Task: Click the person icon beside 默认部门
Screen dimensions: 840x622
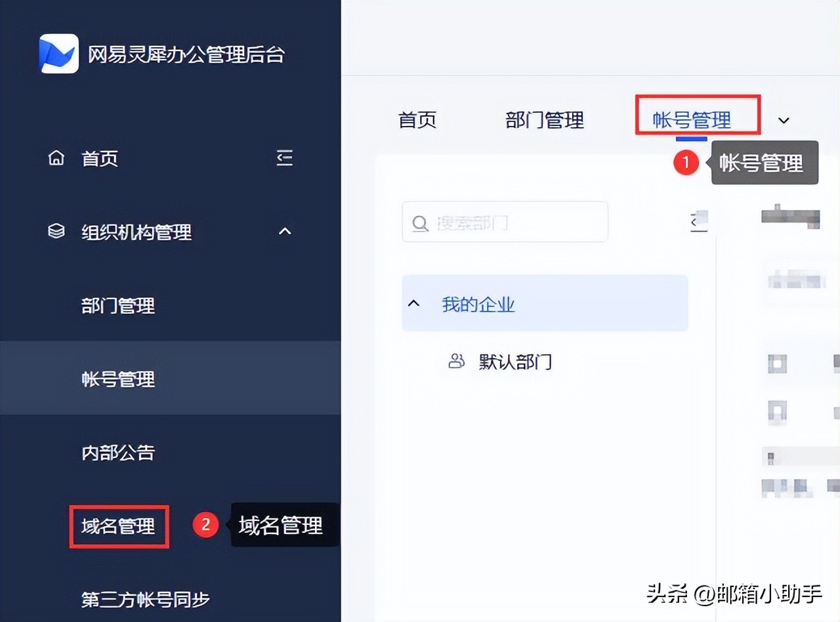Action: (456, 362)
